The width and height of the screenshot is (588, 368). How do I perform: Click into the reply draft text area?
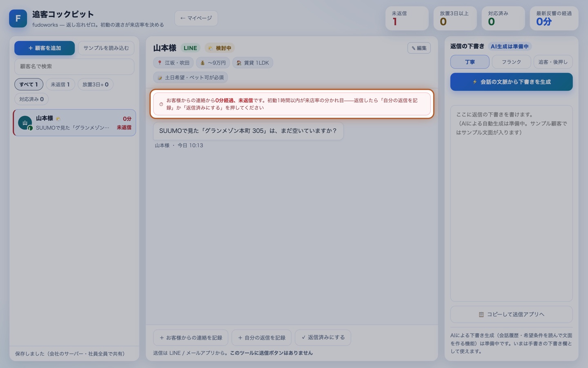point(511,203)
